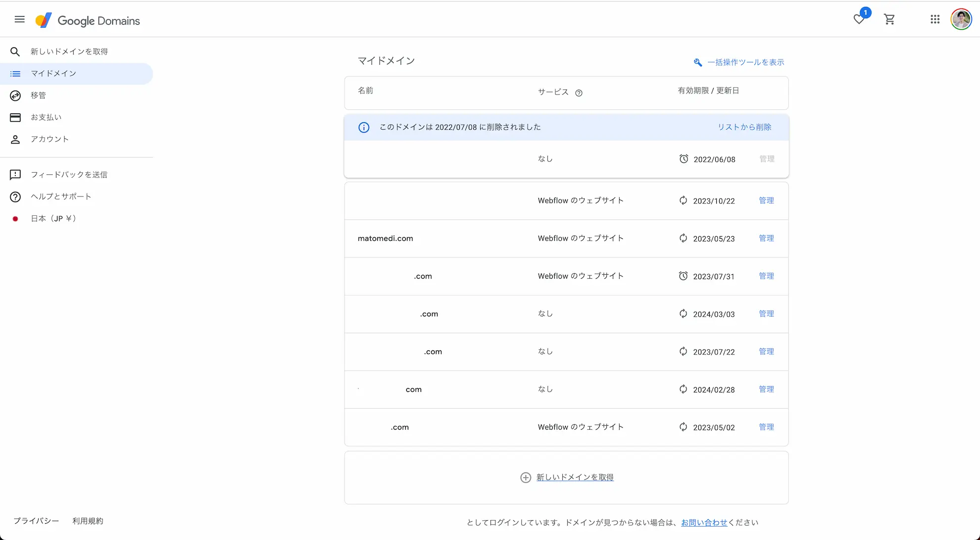Open the アカウント settings page
This screenshot has width=980, height=540.
[x=49, y=139]
